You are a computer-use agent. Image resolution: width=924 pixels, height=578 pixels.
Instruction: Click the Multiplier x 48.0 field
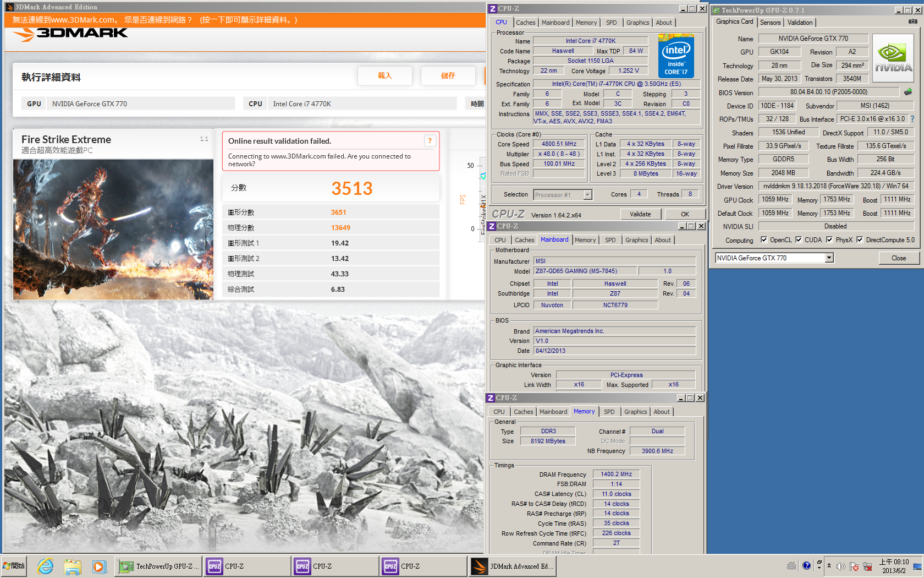click(x=559, y=154)
